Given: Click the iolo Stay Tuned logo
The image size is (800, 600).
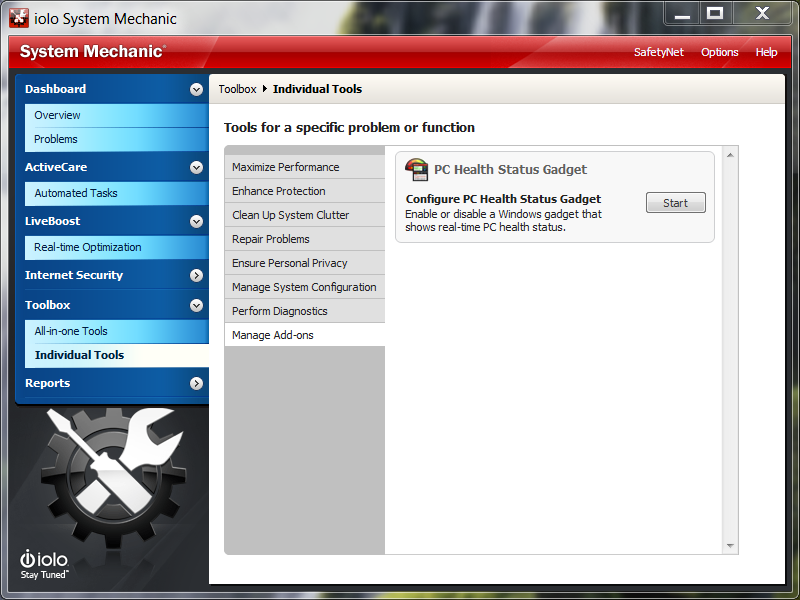Looking at the screenshot, I should click(44, 564).
